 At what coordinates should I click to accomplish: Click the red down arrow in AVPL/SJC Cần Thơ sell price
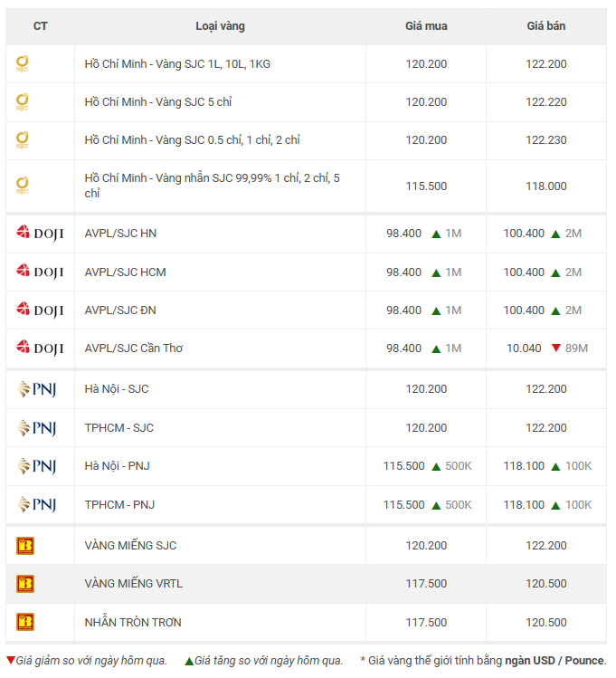pyautogui.click(x=556, y=348)
